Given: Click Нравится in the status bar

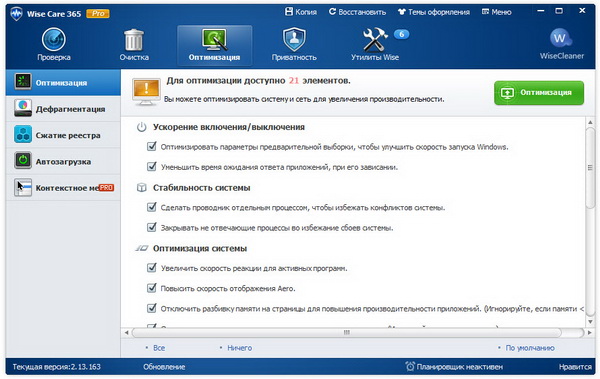Looking at the screenshot, I should [575, 367].
